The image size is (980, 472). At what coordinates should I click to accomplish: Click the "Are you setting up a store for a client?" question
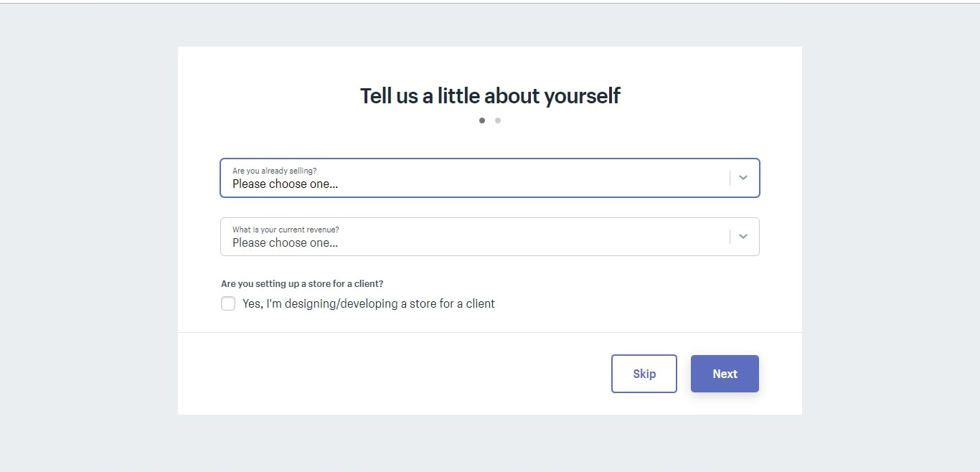coord(302,284)
